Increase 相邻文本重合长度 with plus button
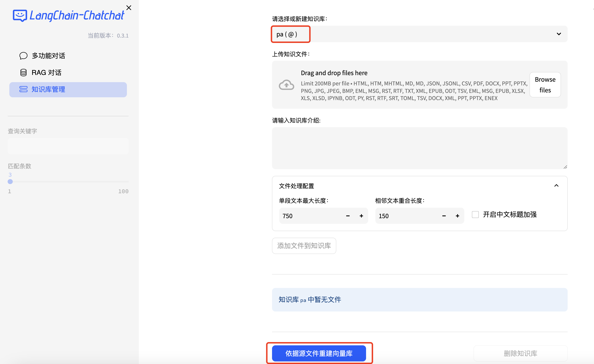594x364 pixels. [x=457, y=216]
